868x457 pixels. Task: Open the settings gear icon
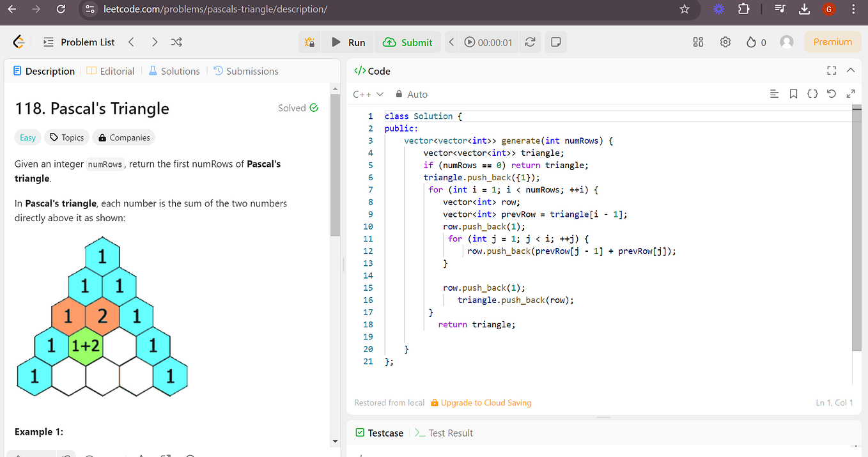click(x=725, y=42)
